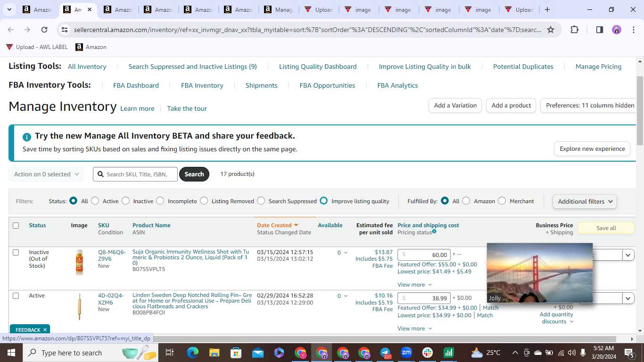Click the Pricing status info icon
The height and width of the screenshot is (362, 644).
pyautogui.click(x=434, y=231)
